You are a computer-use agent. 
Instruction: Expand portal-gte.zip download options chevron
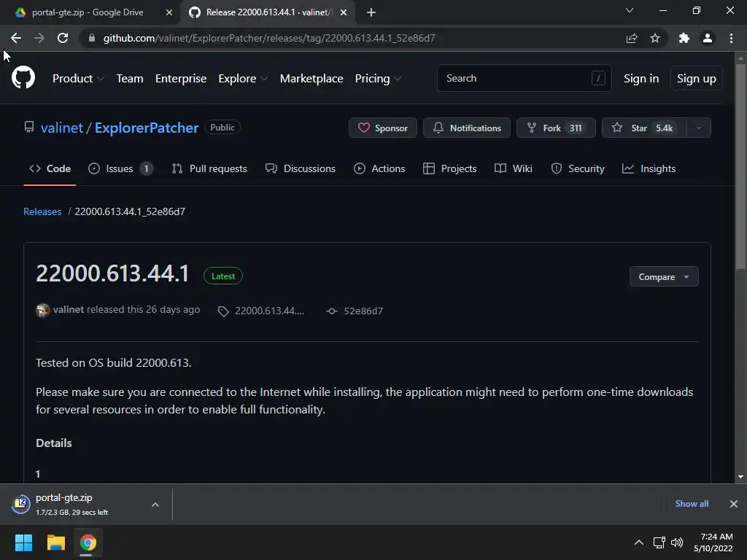155,505
